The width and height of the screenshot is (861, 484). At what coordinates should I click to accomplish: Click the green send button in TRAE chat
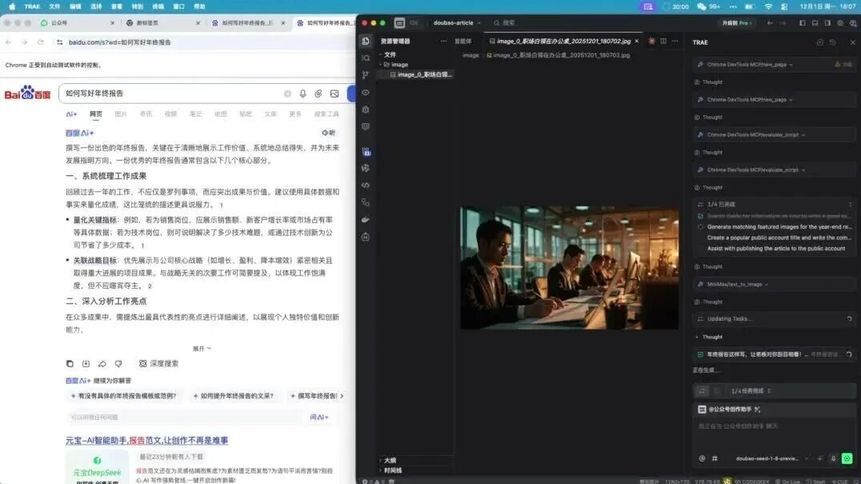pos(847,458)
